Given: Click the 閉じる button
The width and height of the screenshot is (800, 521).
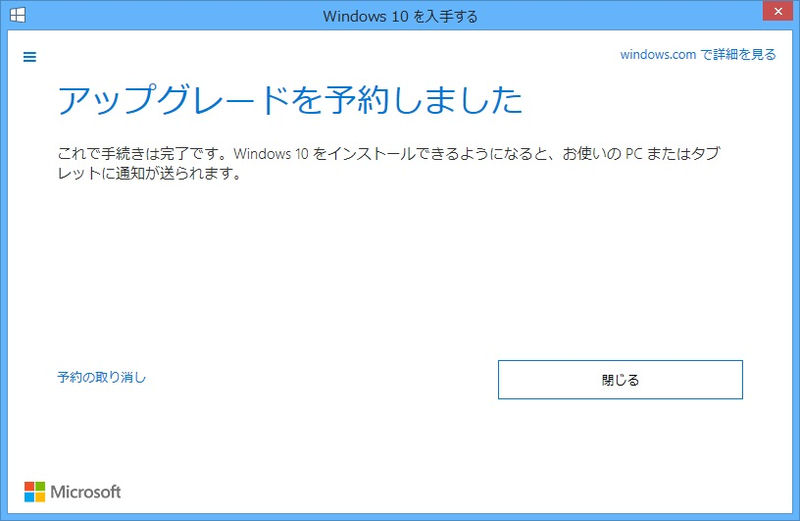Looking at the screenshot, I should [620, 380].
